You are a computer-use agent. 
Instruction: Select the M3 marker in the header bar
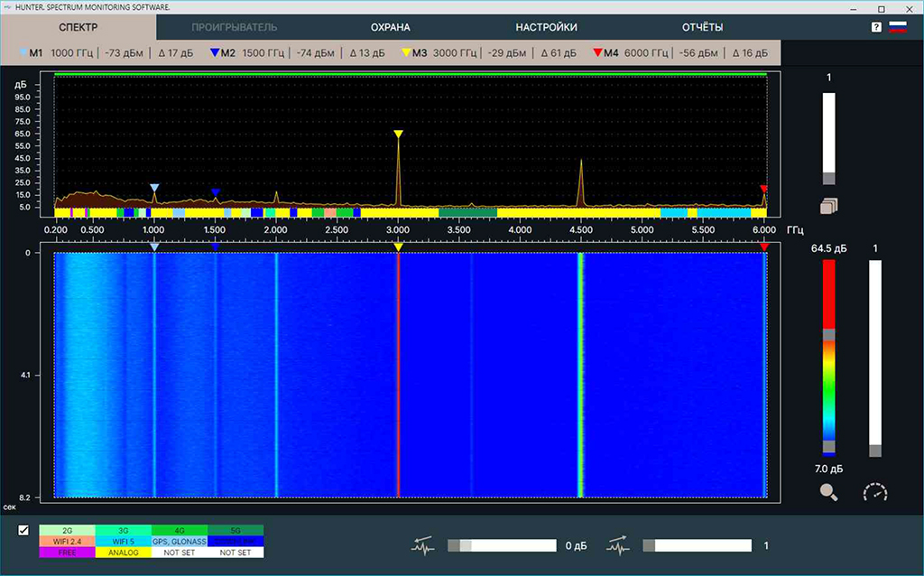click(x=414, y=53)
